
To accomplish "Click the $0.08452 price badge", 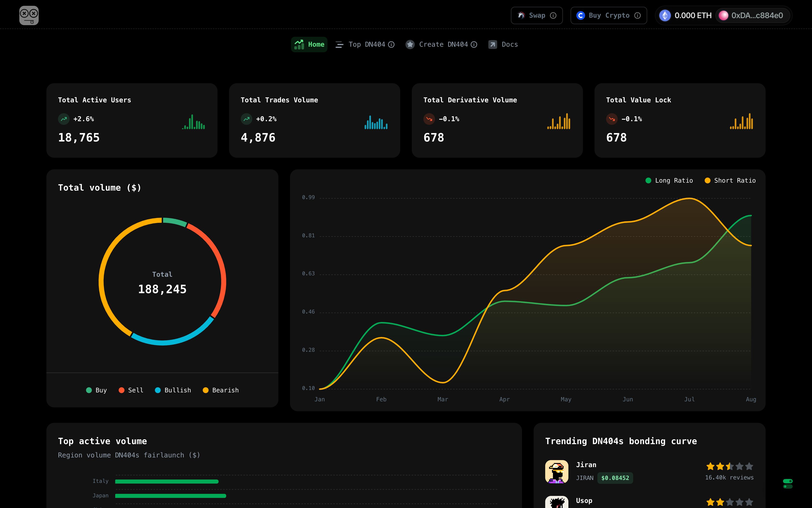I will coord(615,478).
